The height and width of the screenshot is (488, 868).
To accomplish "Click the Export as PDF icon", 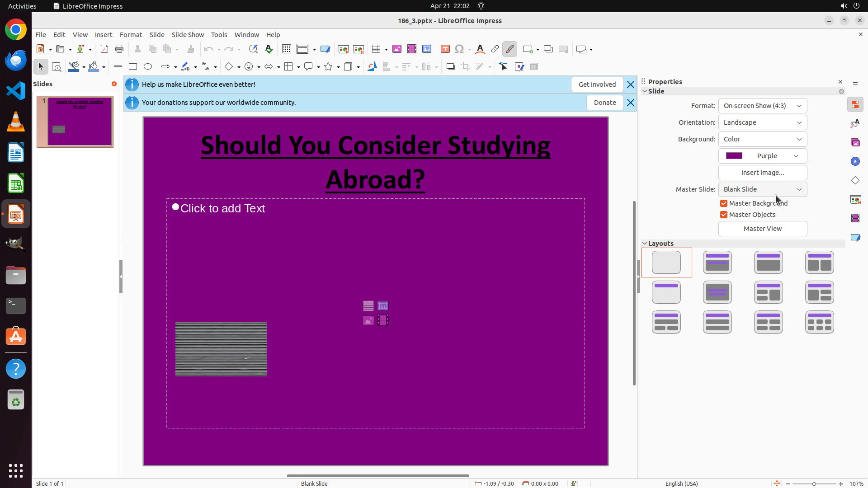I will pos(104,49).
